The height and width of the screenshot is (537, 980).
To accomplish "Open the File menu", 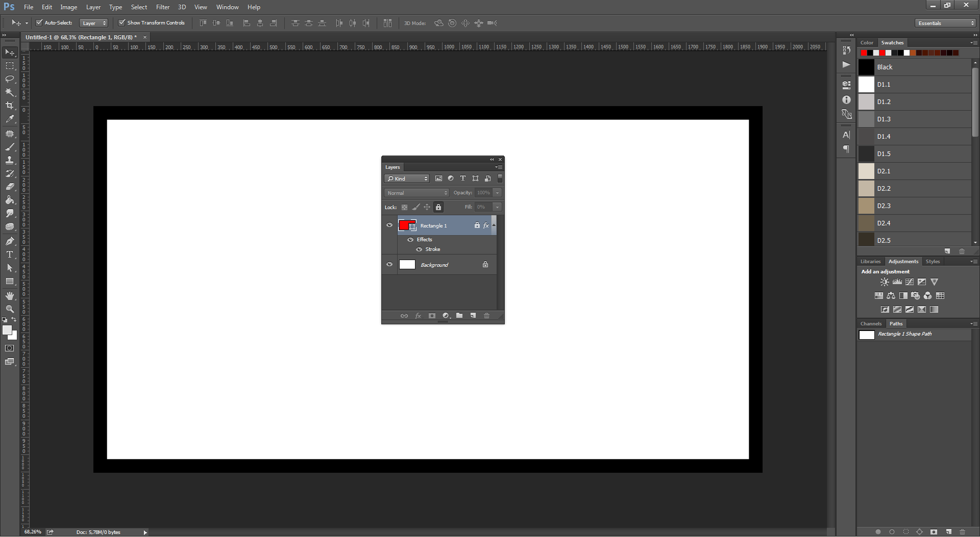I will click(29, 7).
